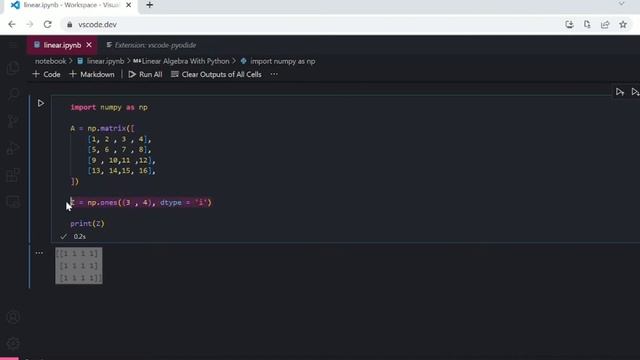Click Clear Outputs of All Cells
Image resolution: width=640 pixels, height=360 pixels.
[x=216, y=74]
